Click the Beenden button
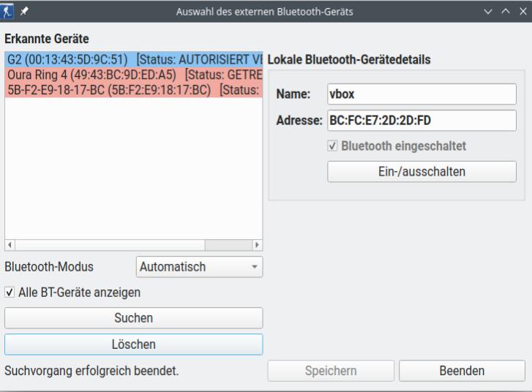Image resolution: width=532 pixels, height=392 pixels. (x=462, y=371)
